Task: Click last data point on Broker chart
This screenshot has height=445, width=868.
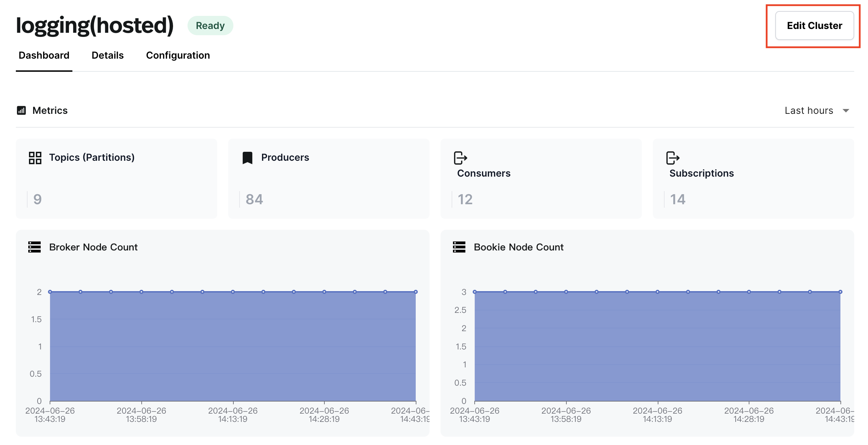Action: (x=416, y=292)
